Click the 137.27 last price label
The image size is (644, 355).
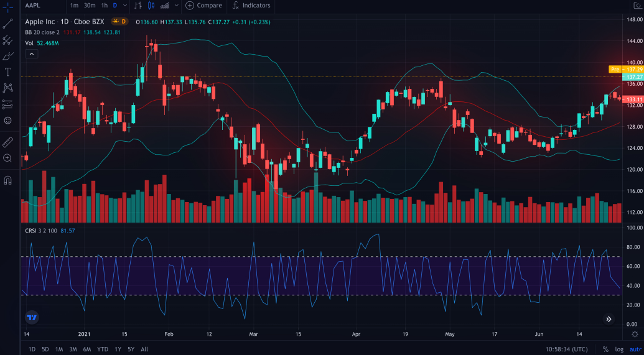(633, 76)
